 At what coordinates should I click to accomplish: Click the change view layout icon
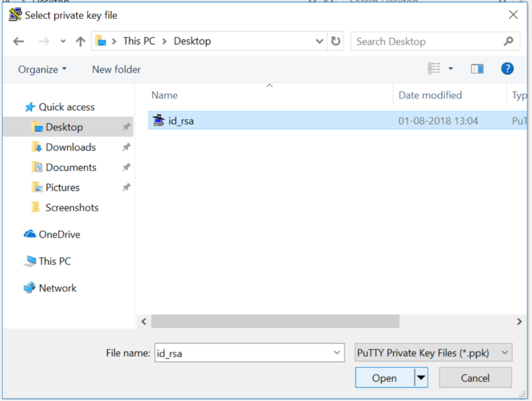pyautogui.click(x=435, y=69)
